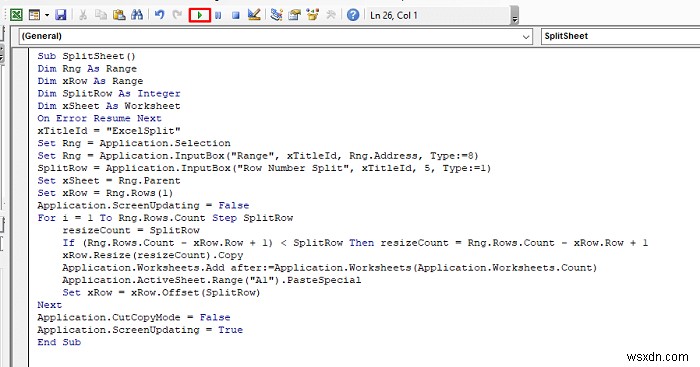Screen dimensions: 700x367
Task: Click the Cut scissors icon
Action: 83,15
